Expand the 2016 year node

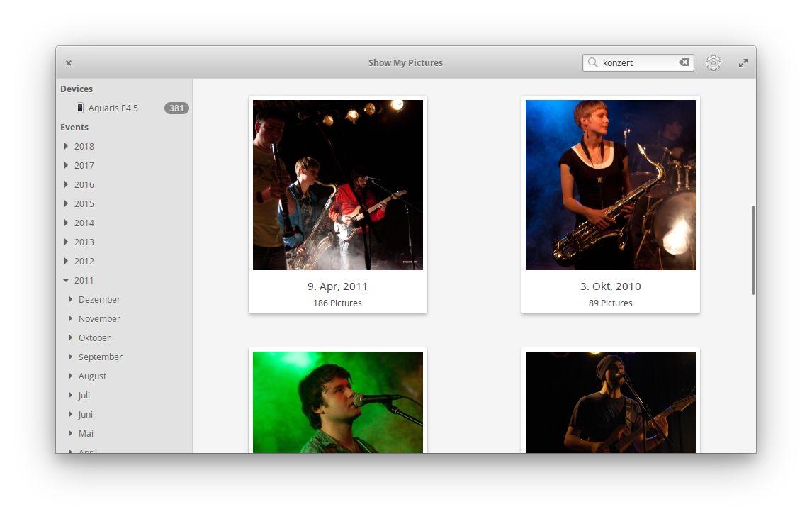[x=66, y=184]
